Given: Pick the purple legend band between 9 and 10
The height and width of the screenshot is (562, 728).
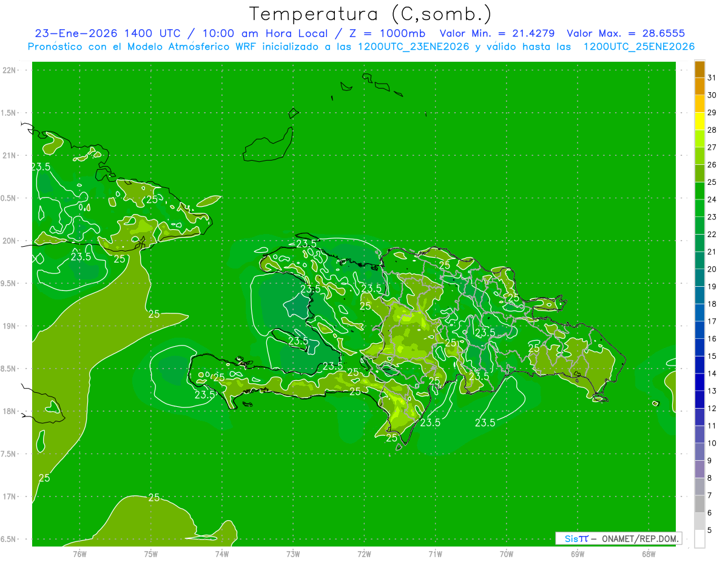Looking at the screenshot, I should [x=699, y=452].
